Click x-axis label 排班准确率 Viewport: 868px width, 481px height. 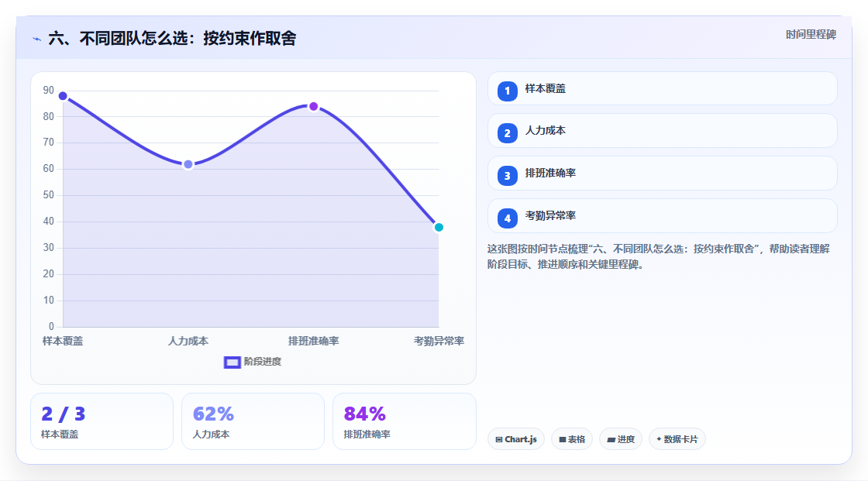(313, 341)
